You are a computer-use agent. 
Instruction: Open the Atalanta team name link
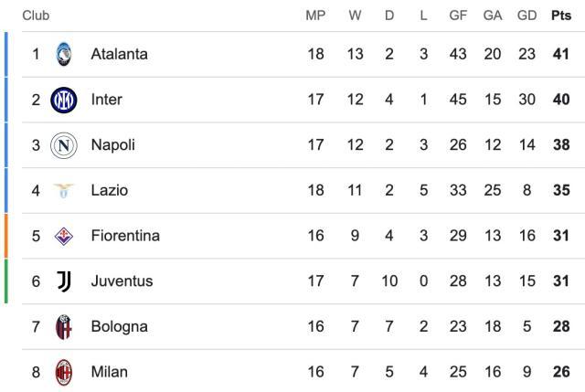tap(119, 54)
